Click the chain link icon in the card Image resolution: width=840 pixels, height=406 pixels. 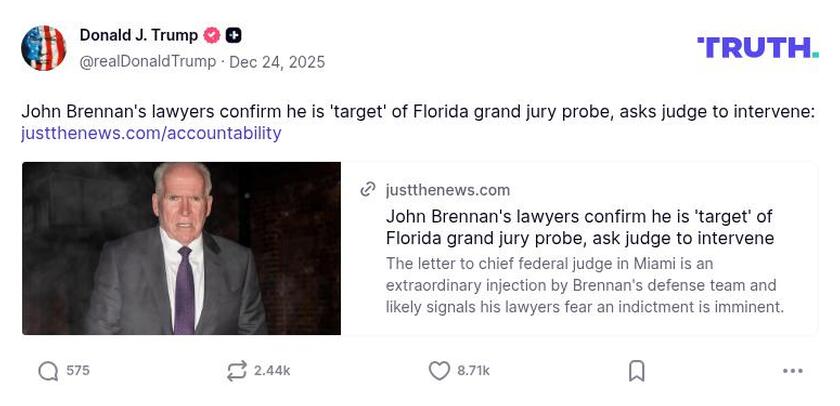368,190
